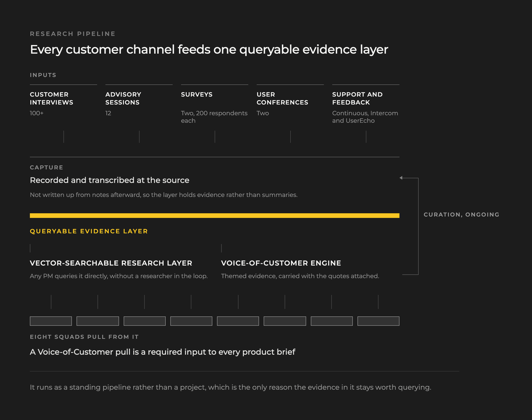
Task: Click the Voice-of-Customer pull required statement
Action: 163,352
